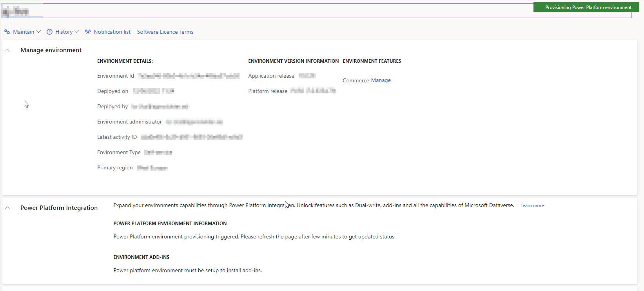
Task: Click the Maintain gears icon
Action: (x=7, y=32)
